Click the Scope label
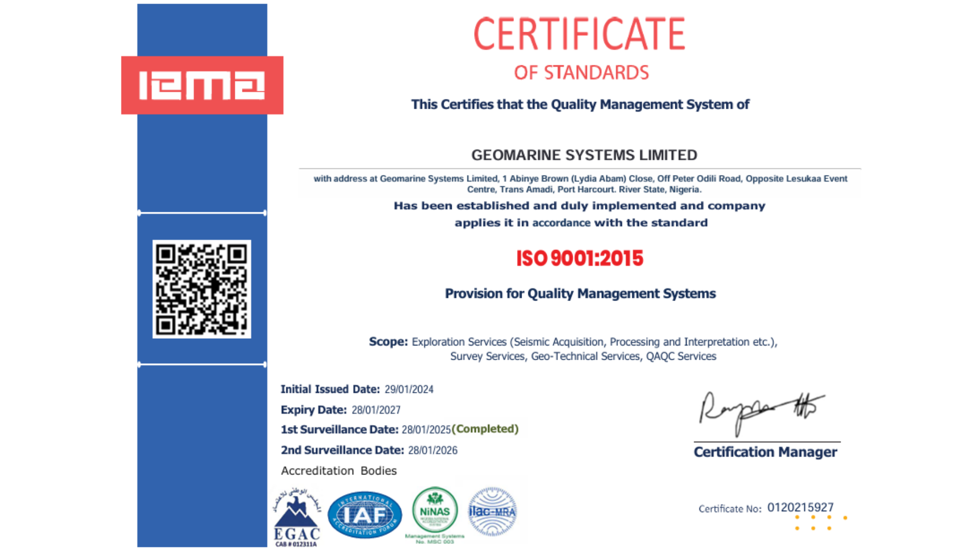Screen dimensions: 980x551 pyautogui.click(x=388, y=342)
